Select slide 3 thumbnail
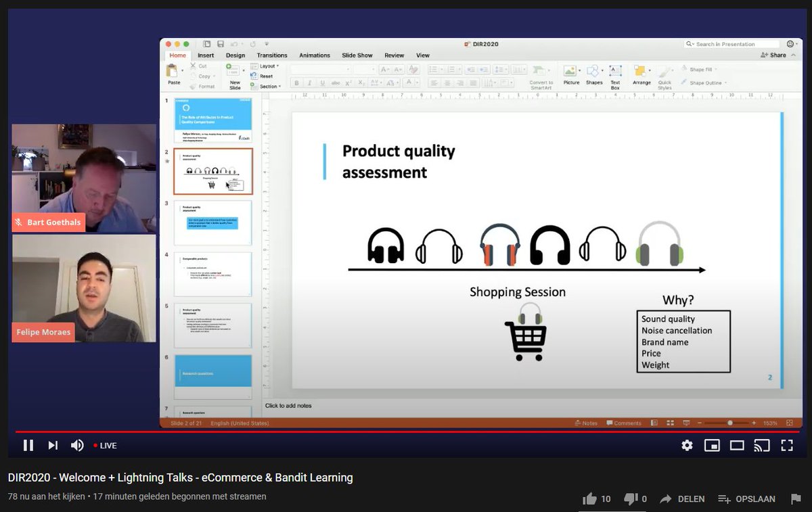The image size is (812, 512). (x=213, y=223)
